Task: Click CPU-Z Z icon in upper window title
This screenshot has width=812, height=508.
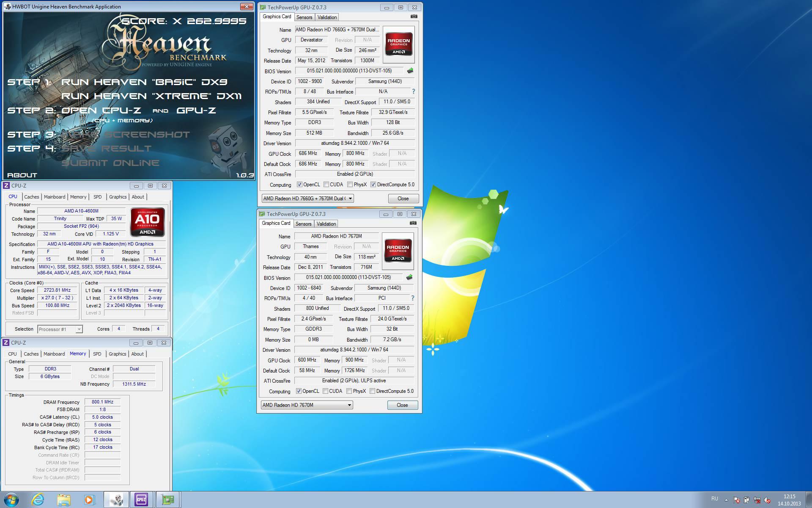Action: click(6, 185)
